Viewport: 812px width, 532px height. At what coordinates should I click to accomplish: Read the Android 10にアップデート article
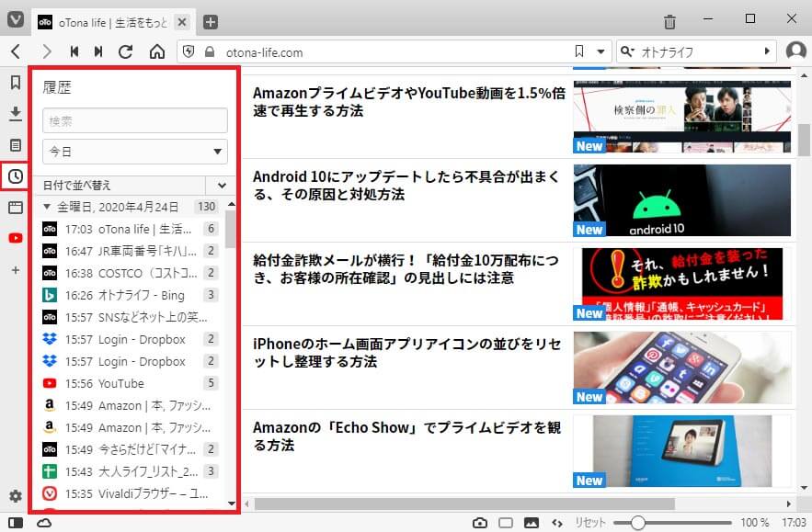[406, 186]
